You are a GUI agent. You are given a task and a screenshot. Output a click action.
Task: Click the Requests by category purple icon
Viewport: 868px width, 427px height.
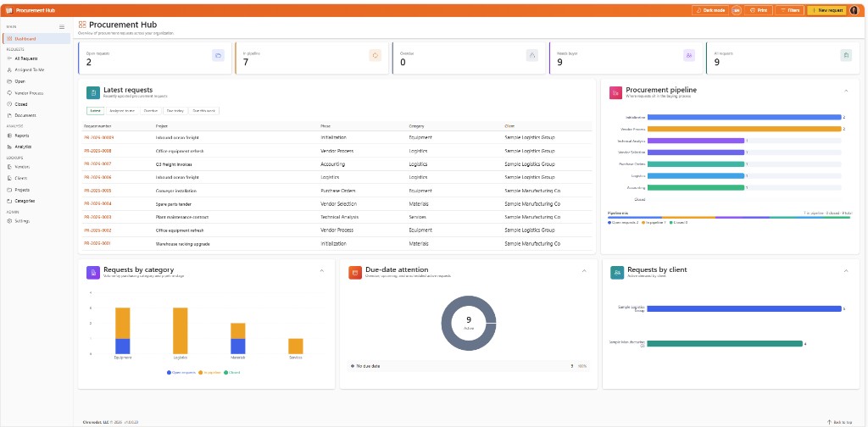point(93,272)
